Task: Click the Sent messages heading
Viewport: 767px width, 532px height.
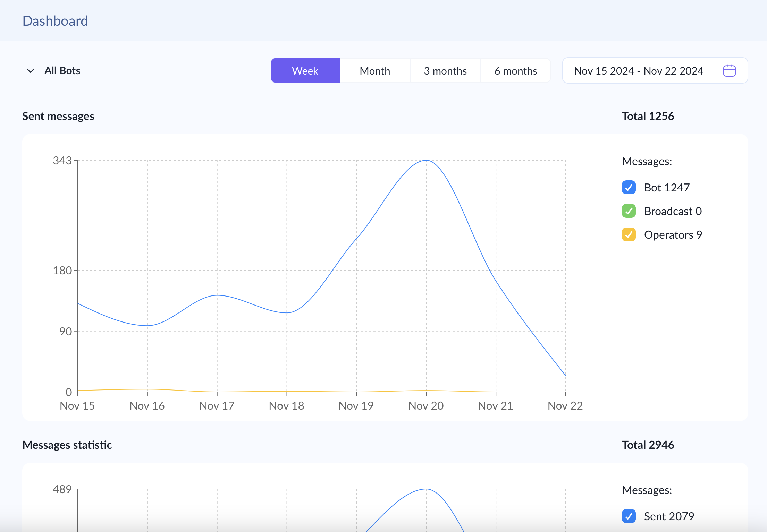Action: pyautogui.click(x=58, y=116)
